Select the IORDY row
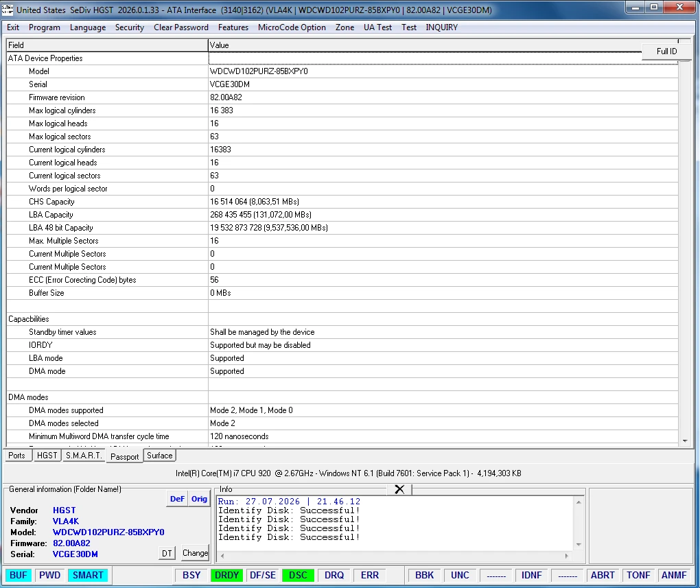 coord(342,345)
